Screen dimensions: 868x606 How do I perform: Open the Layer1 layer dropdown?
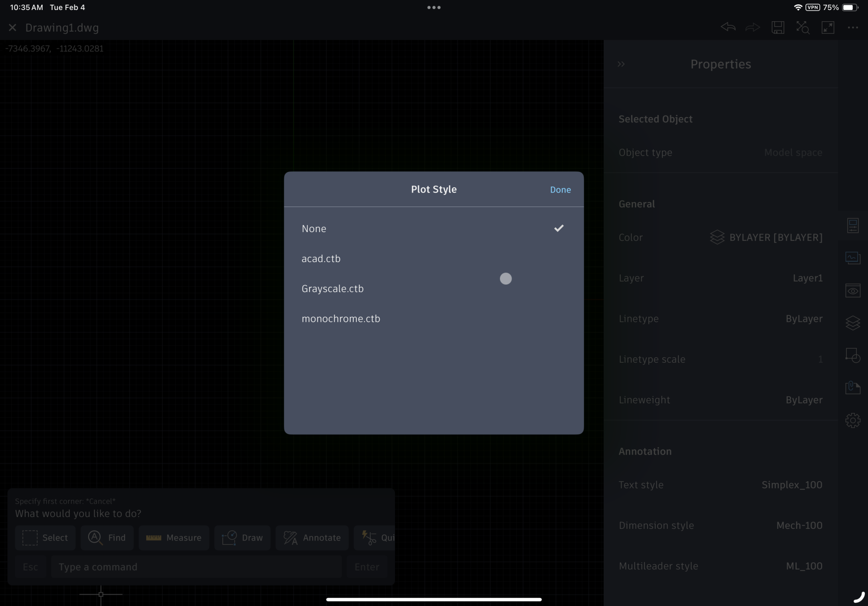click(x=807, y=278)
